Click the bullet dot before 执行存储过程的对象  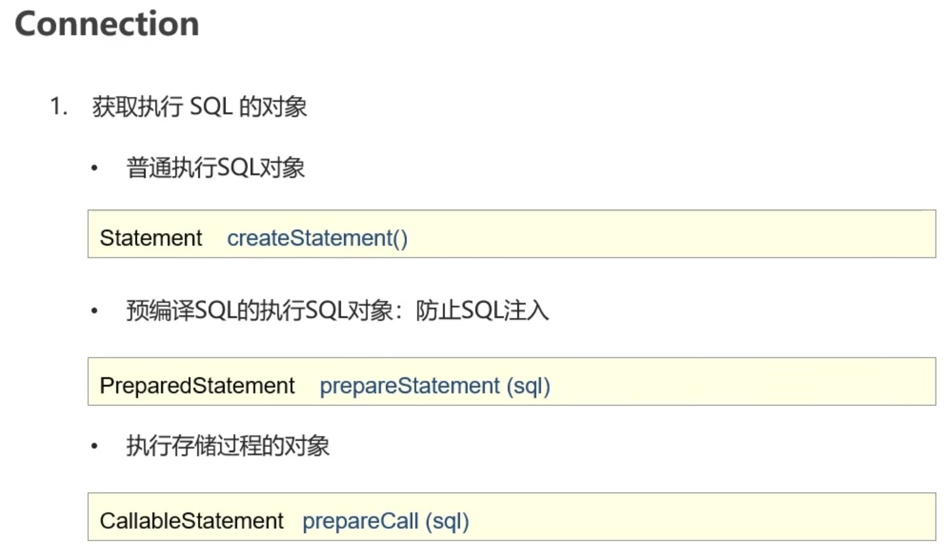pyautogui.click(x=95, y=446)
